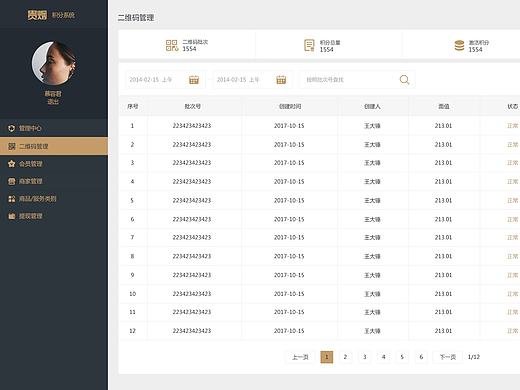The height and width of the screenshot is (390, 520).
Task: Open the end date calendar icon
Action: coord(281,80)
